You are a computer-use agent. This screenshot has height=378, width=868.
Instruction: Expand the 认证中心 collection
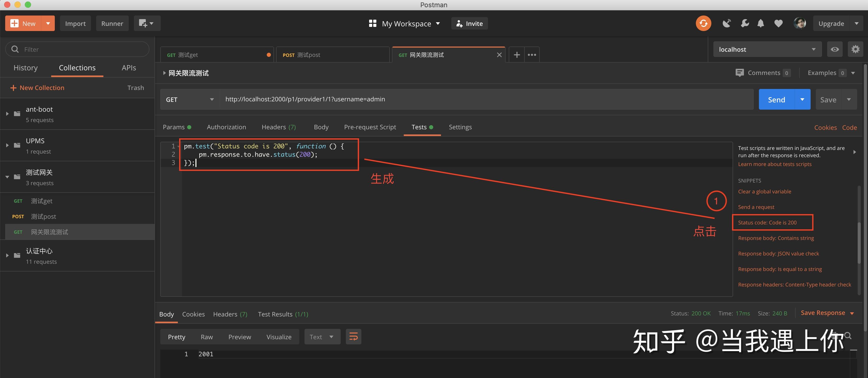7,255
